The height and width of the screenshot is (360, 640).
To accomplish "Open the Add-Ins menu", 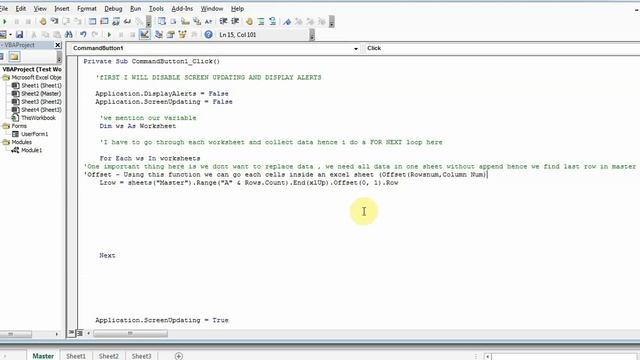I will coord(182,9).
